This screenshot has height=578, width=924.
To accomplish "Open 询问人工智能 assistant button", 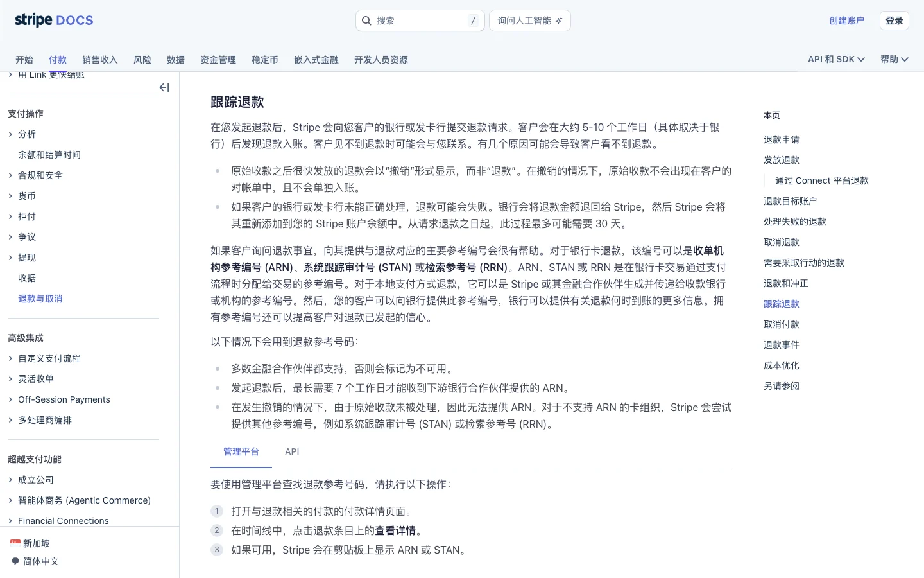I will (x=530, y=21).
